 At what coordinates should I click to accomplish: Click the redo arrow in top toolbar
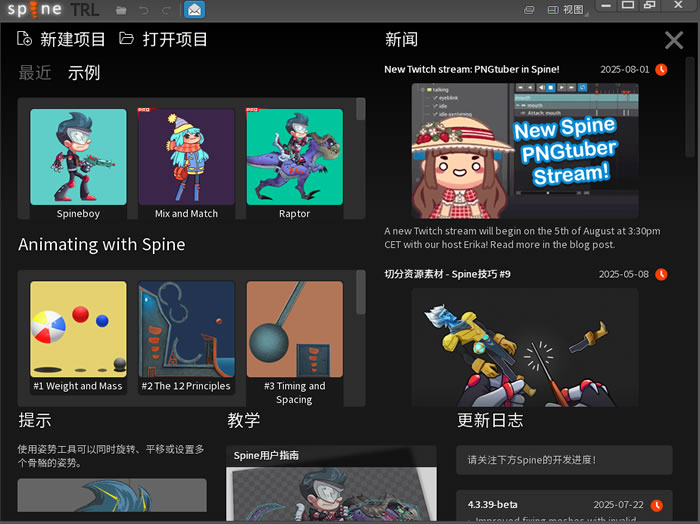click(165, 10)
